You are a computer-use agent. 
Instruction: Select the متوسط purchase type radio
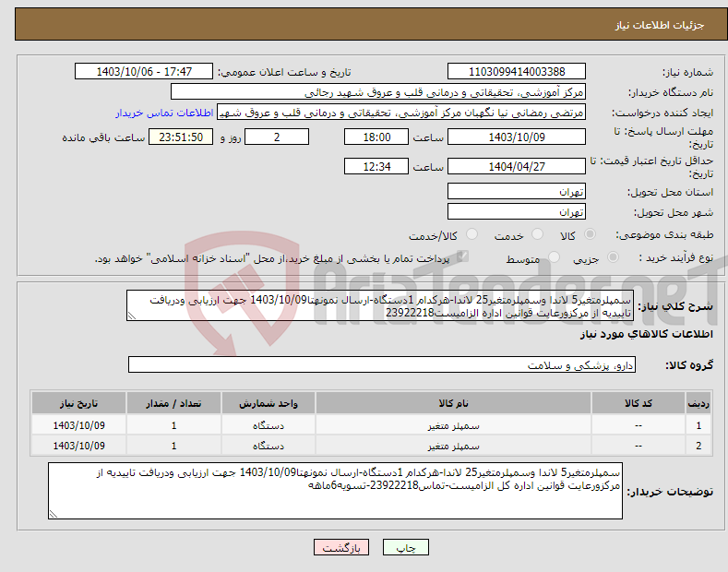[x=554, y=257]
